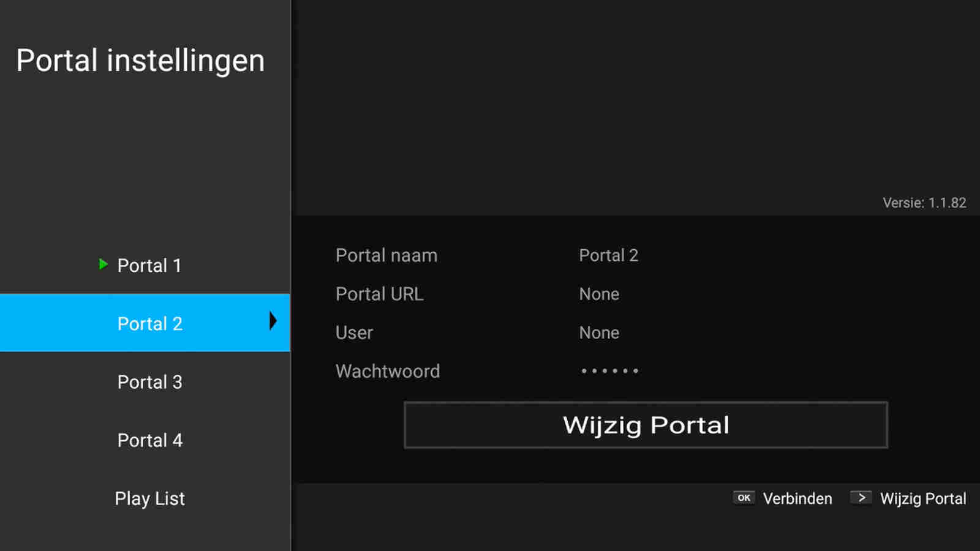
Task: Click the Portal URL value 'None'
Action: [x=599, y=294]
